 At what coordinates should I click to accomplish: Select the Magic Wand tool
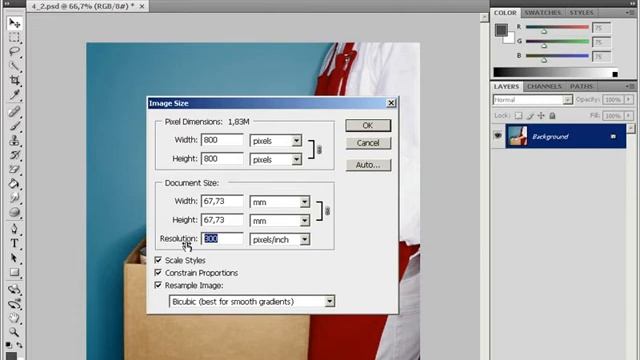14,66
